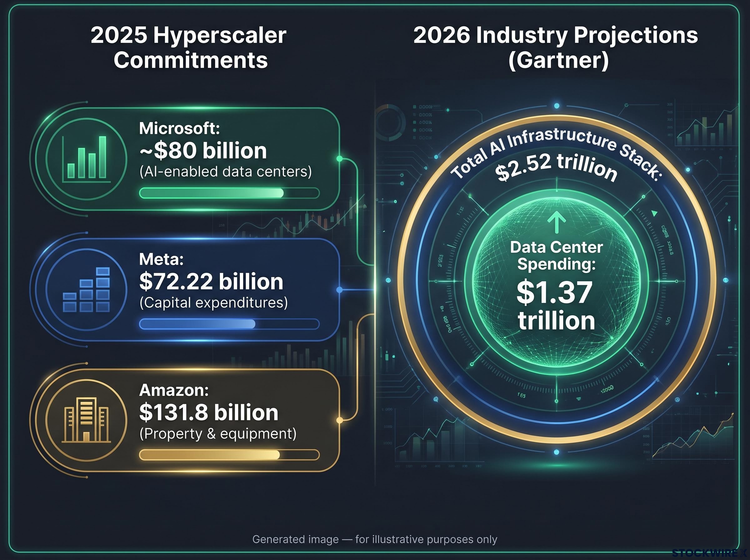The image size is (750, 560).
Task: Click the Amazon gold progress bar
Action: pos(229,455)
